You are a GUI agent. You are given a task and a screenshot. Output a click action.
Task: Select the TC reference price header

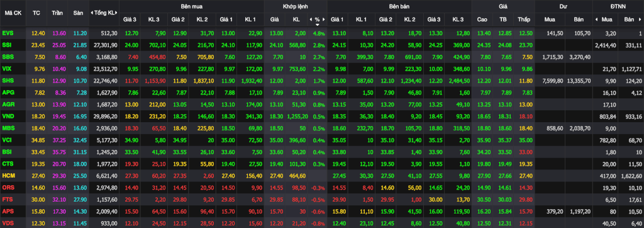(x=36, y=13)
